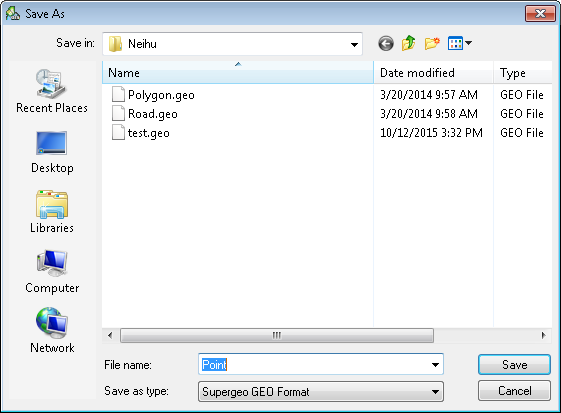Create a new folder

432,44
